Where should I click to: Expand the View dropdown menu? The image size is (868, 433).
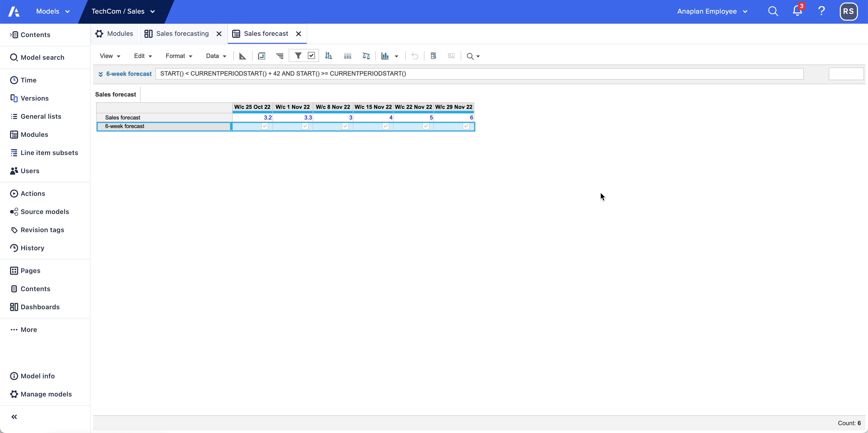tap(109, 55)
